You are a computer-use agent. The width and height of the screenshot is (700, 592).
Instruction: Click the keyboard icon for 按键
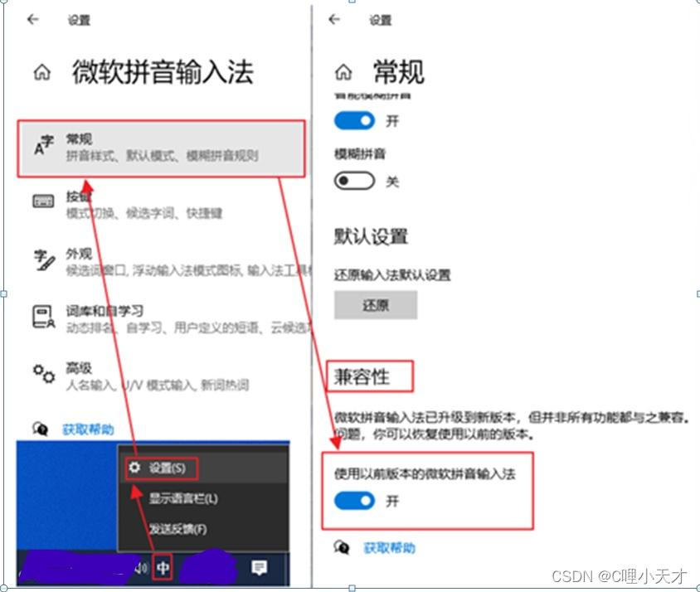(x=43, y=201)
